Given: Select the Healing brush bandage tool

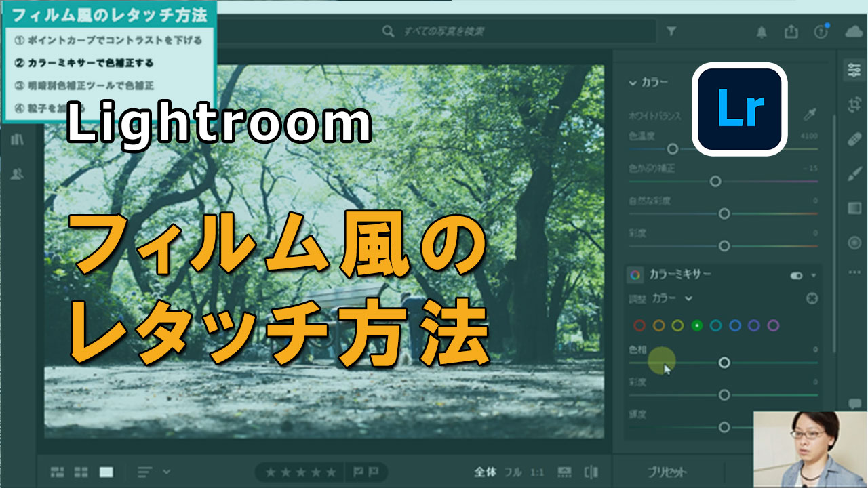Looking at the screenshot, I should tap(854, 140).
